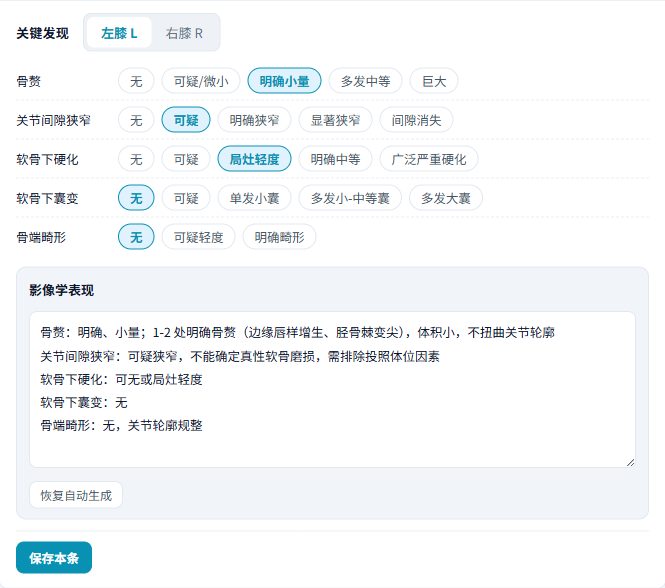This screenshot has height=588, width=665.
Task: Click the line 软骨下硬化：可无或局灶轻度
Action: [x=121, y=379]
